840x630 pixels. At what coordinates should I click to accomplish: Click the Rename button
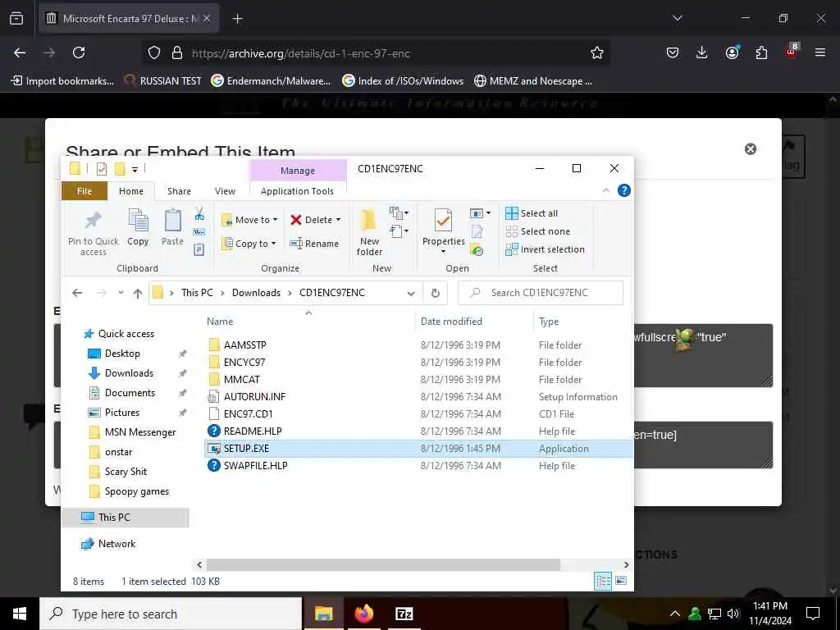(x=314, y=244)
